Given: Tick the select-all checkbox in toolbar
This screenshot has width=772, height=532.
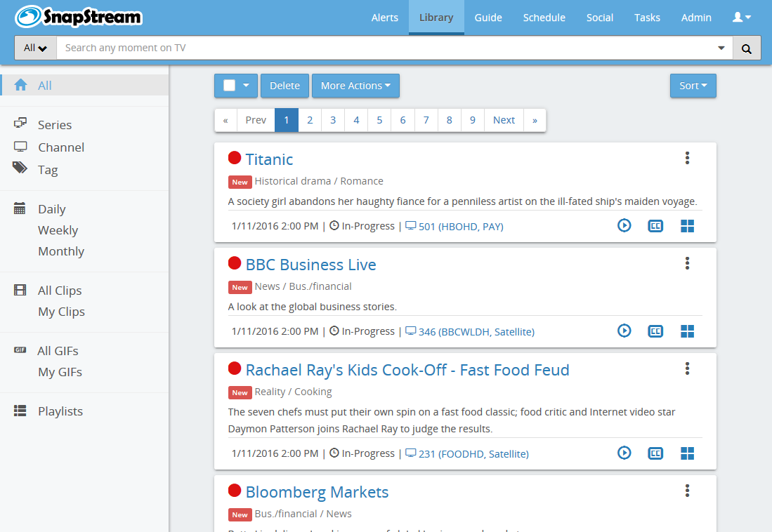Looking at the screenshot, I should click(x=229, y=86).
